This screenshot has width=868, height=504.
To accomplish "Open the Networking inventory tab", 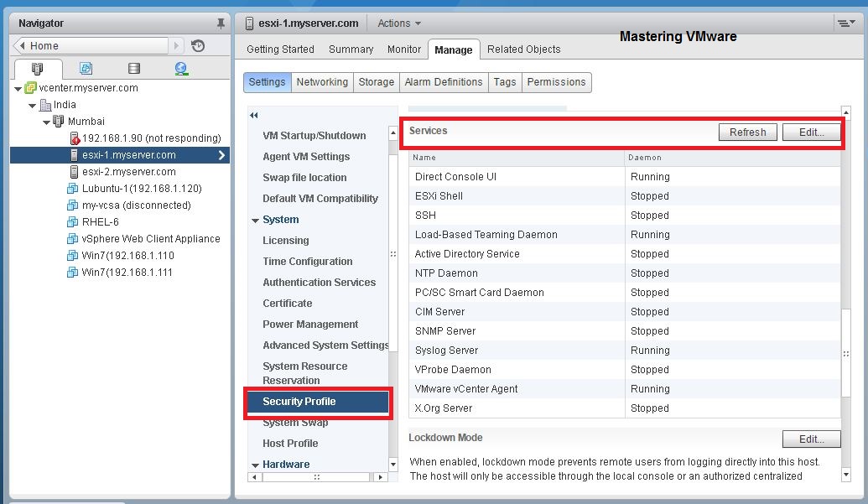I will [182, 69].
